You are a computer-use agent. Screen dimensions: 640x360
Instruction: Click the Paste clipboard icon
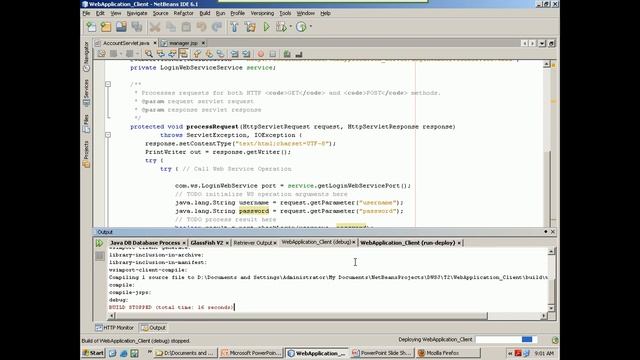point(186,27)
